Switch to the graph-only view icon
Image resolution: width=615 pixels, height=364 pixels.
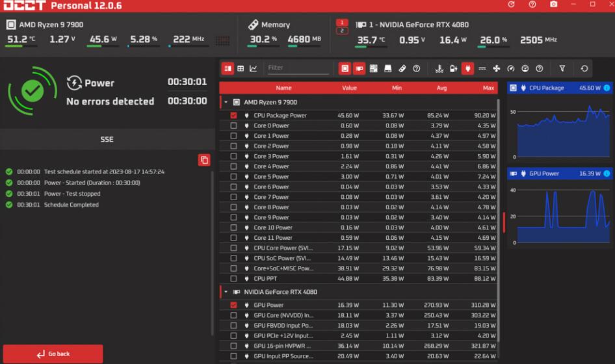254,69
